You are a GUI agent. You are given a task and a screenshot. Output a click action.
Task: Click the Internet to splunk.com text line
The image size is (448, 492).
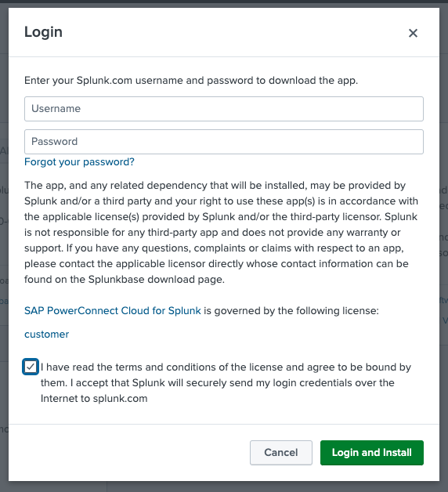[94, 399]
